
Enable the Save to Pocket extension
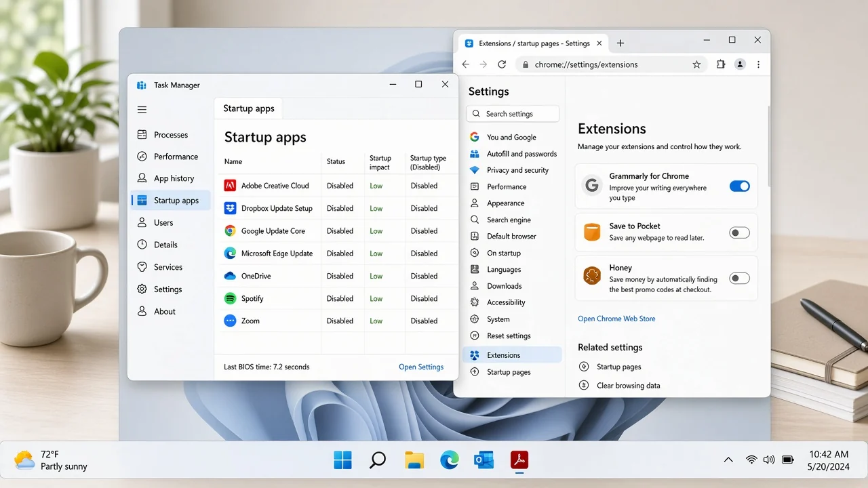[x=739, y=233]
